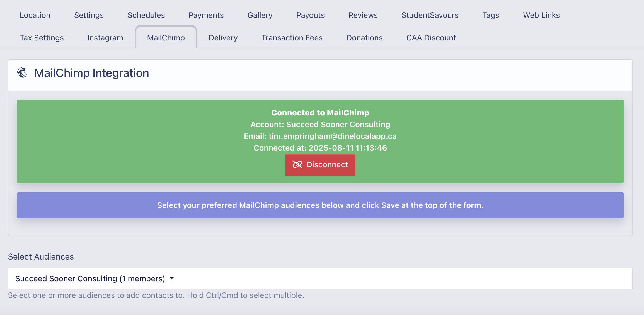This screenshot has width=644, height=315.
Task: Open the CAA Discount tab
Action: pyautogui.click(x=431, y=38)
